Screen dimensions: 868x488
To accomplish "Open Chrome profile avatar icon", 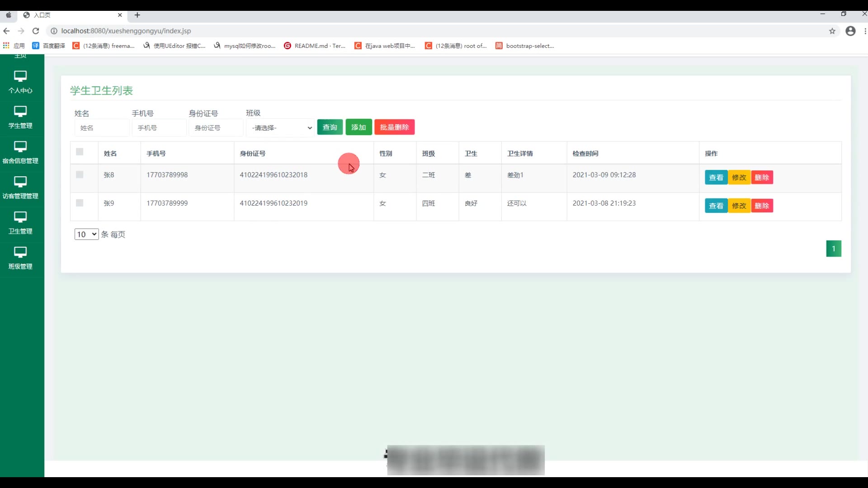I will pyautogui.click(x=850, y=31).
